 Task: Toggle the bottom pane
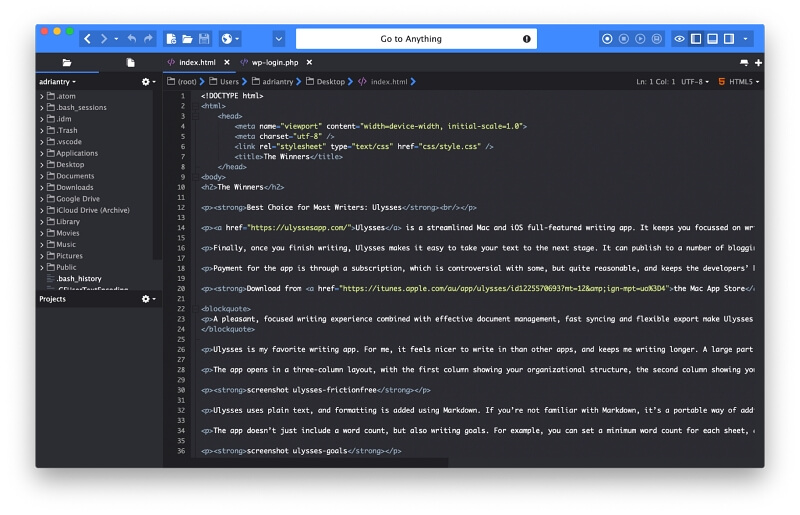tap(713, 39)
